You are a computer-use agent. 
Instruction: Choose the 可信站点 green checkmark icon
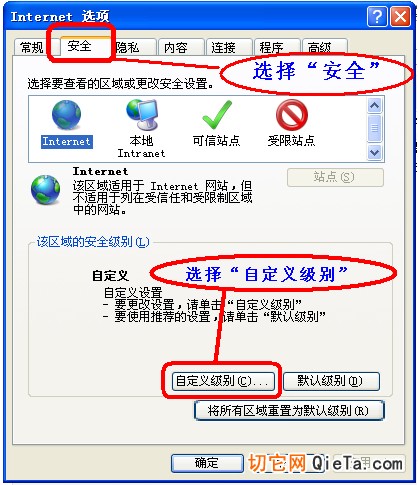pyautogui.click(x=217, y=115)
